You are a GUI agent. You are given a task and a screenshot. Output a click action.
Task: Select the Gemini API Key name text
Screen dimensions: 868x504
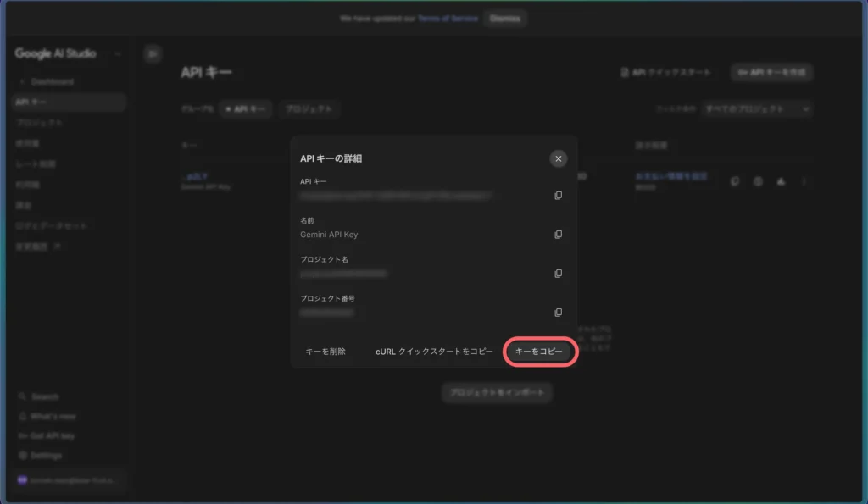click(329, 235)
